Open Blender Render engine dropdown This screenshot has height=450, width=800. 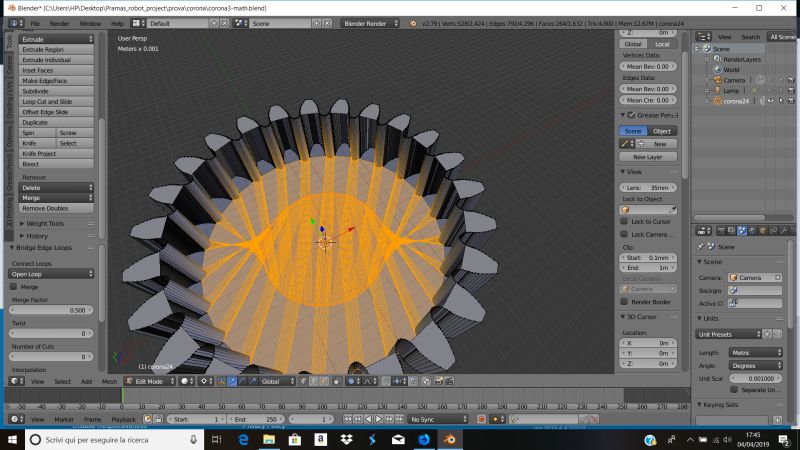tap(370, 23)
